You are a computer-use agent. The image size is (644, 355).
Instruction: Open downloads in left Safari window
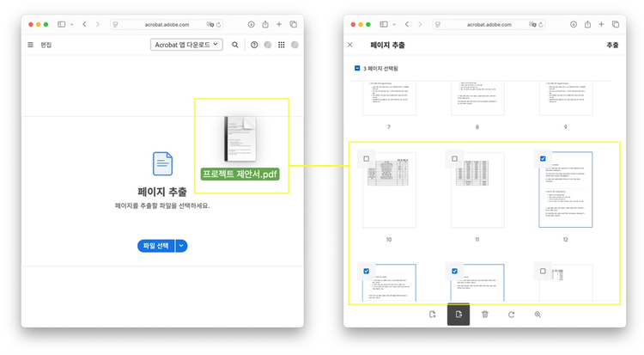252,24
